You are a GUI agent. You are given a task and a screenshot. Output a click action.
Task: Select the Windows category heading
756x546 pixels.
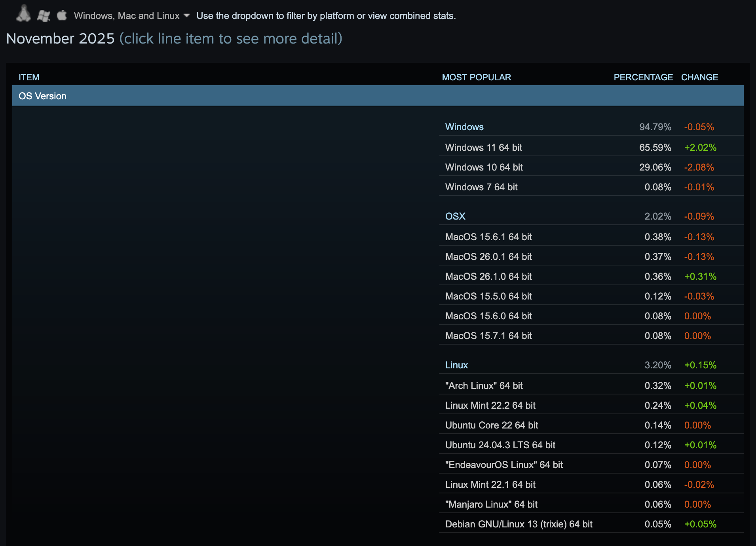pos(464,127)
